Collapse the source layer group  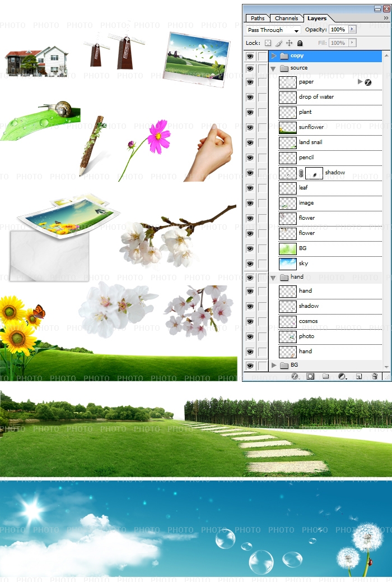pos(273,68)
